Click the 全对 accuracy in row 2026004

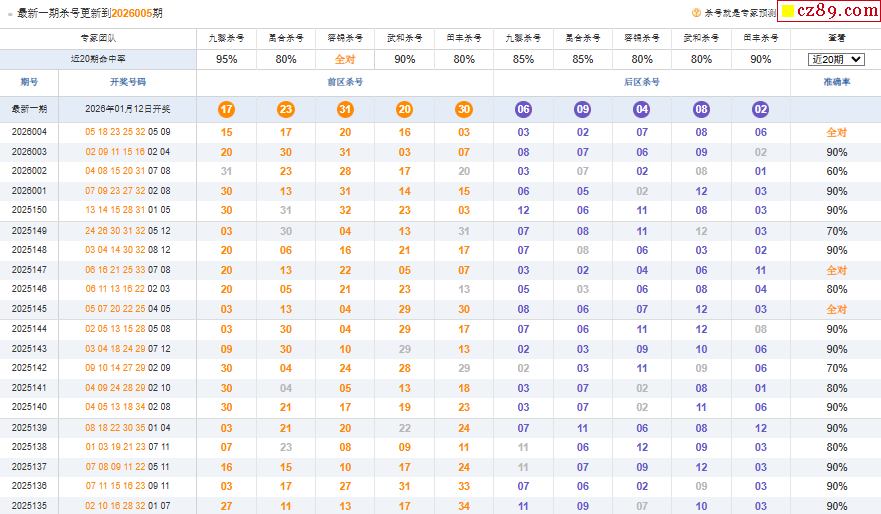(837, 133)
